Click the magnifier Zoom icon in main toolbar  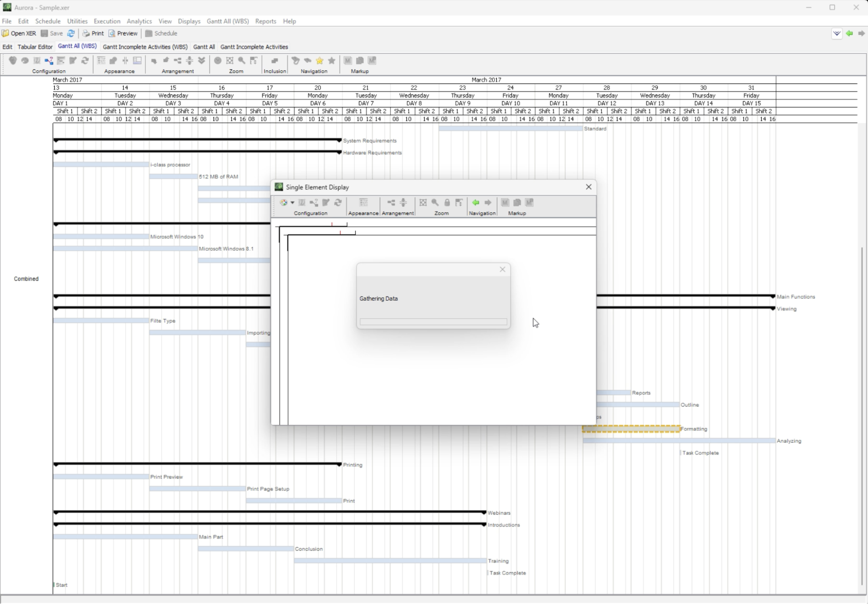pyautogui.click(x=242, y=61)
